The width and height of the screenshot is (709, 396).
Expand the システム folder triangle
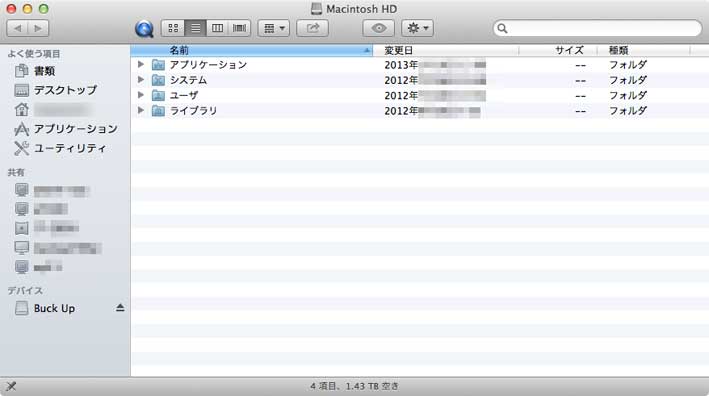coord(141,80)
